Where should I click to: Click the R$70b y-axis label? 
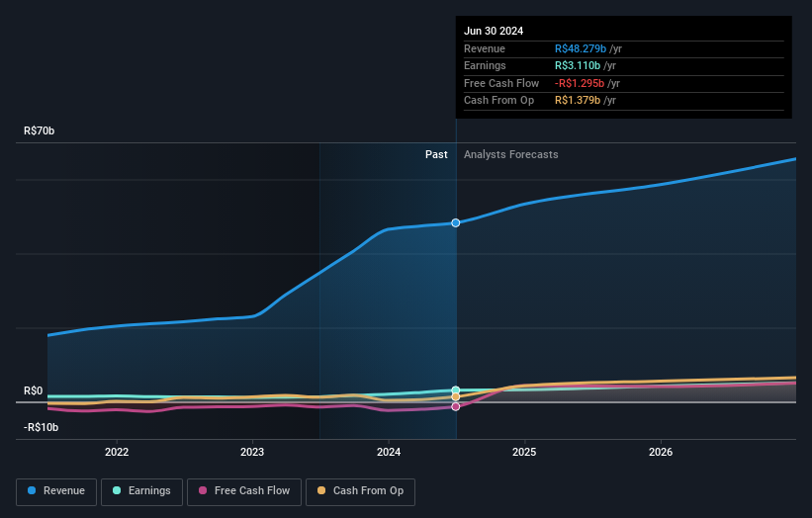point(39,130)
